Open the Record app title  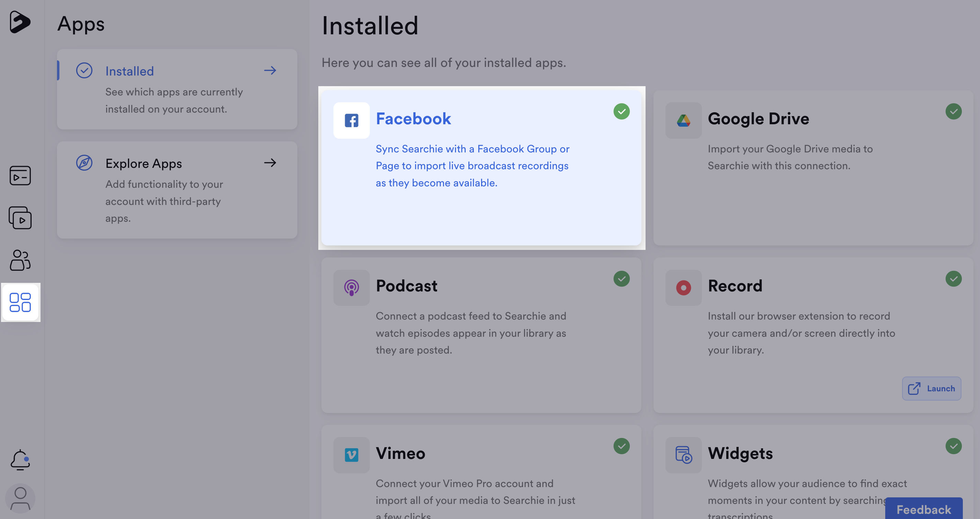(x=735, y=286)
